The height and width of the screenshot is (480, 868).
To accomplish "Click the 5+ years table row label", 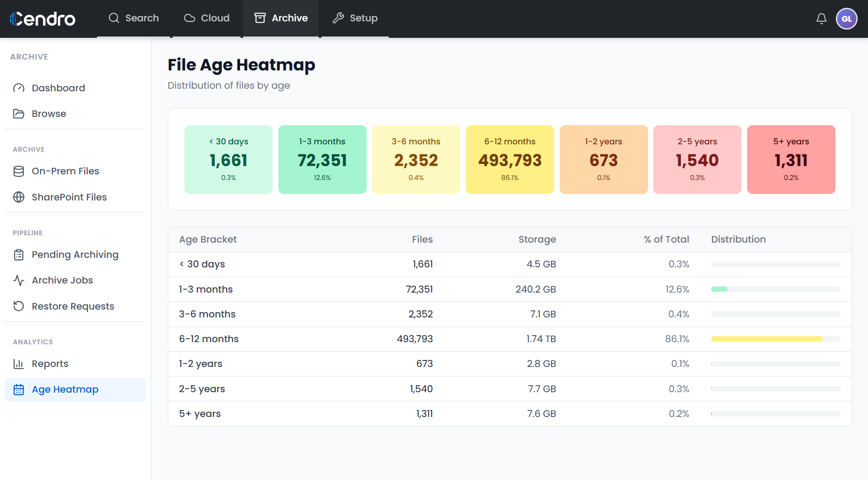I will 200,414.
